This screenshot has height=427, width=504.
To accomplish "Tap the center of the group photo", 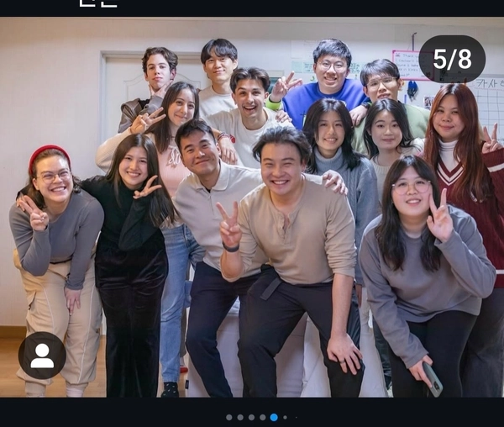I will click(252, 207).
